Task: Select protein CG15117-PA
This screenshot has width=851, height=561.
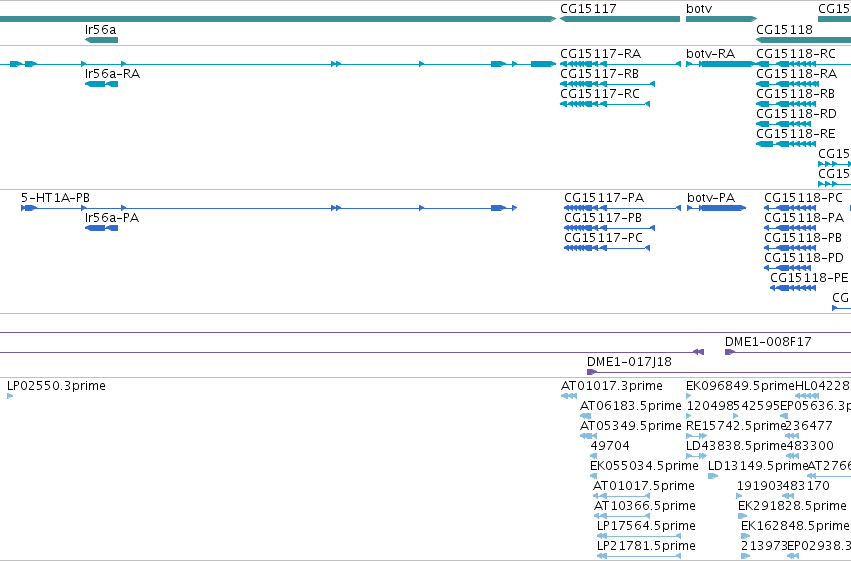Action: tap(604, 197)
